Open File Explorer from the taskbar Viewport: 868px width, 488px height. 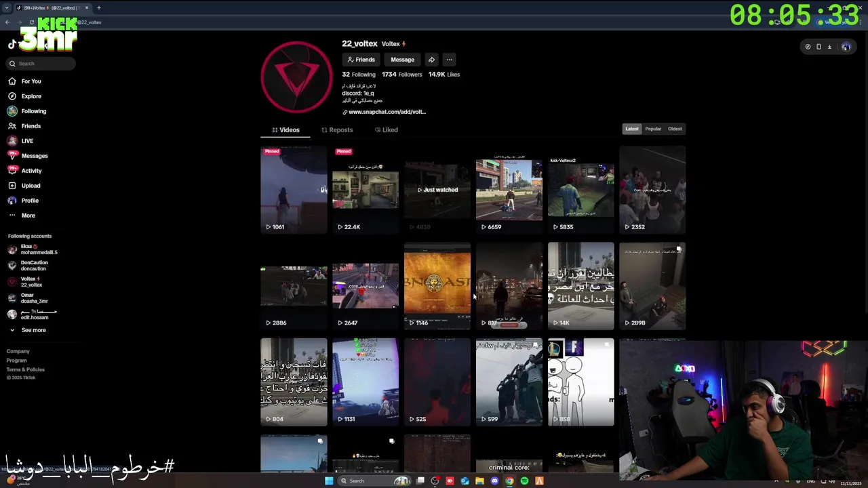479,481
